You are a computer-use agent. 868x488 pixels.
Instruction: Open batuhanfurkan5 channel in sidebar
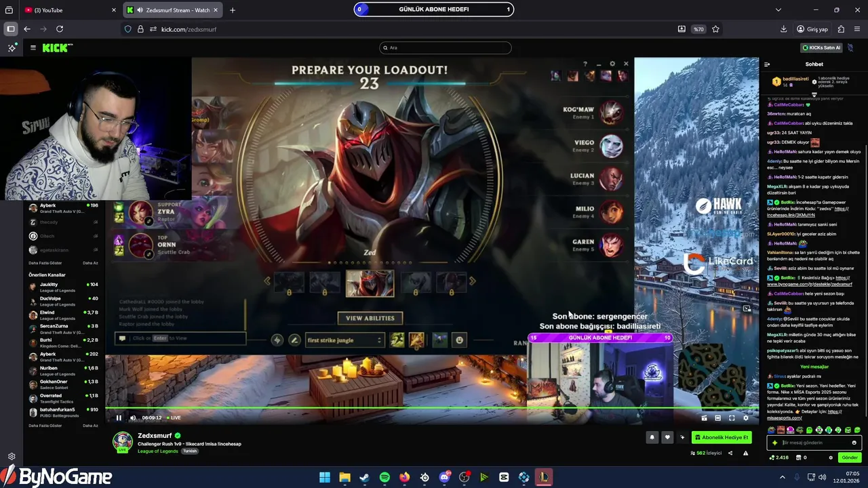click(x=64, y=412)
